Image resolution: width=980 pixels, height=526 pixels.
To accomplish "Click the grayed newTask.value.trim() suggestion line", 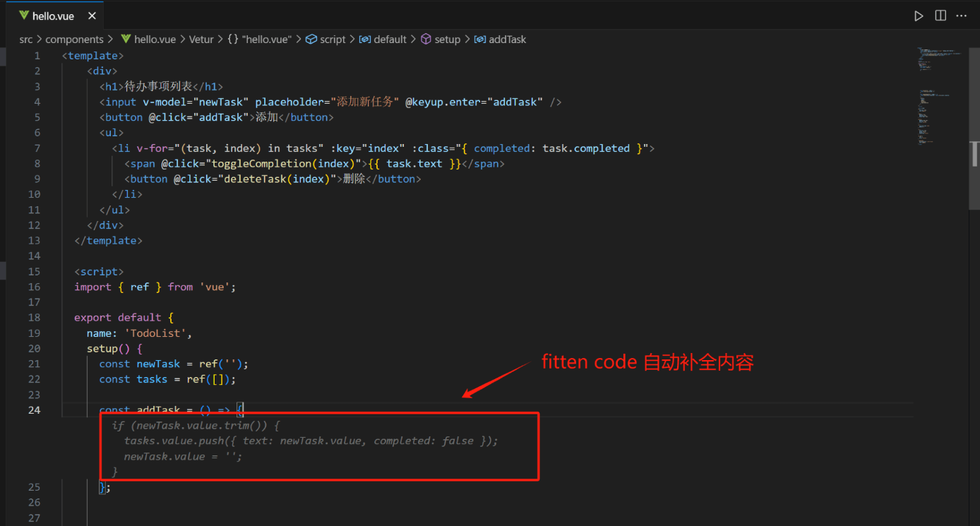I will 196,426.
